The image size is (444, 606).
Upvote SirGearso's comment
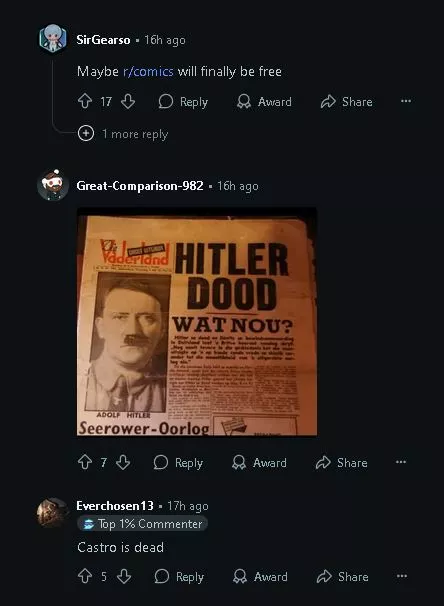pos(85,102)
